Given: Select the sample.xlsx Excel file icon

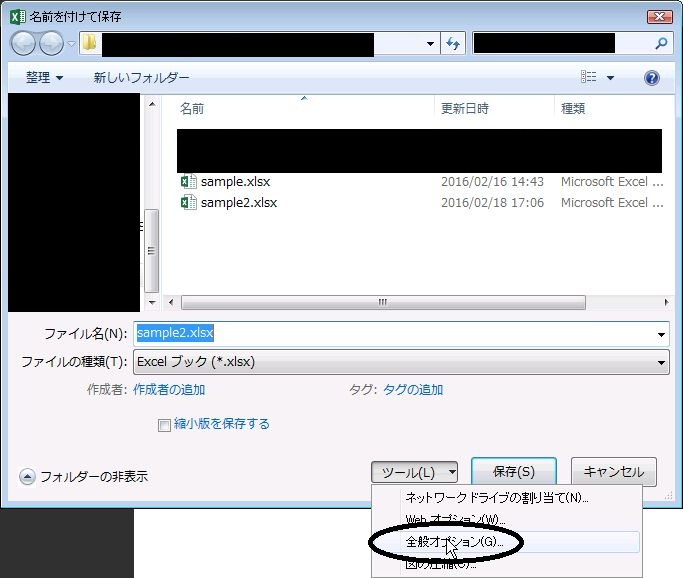Looking at the screenshot, I should pos(187,182).
